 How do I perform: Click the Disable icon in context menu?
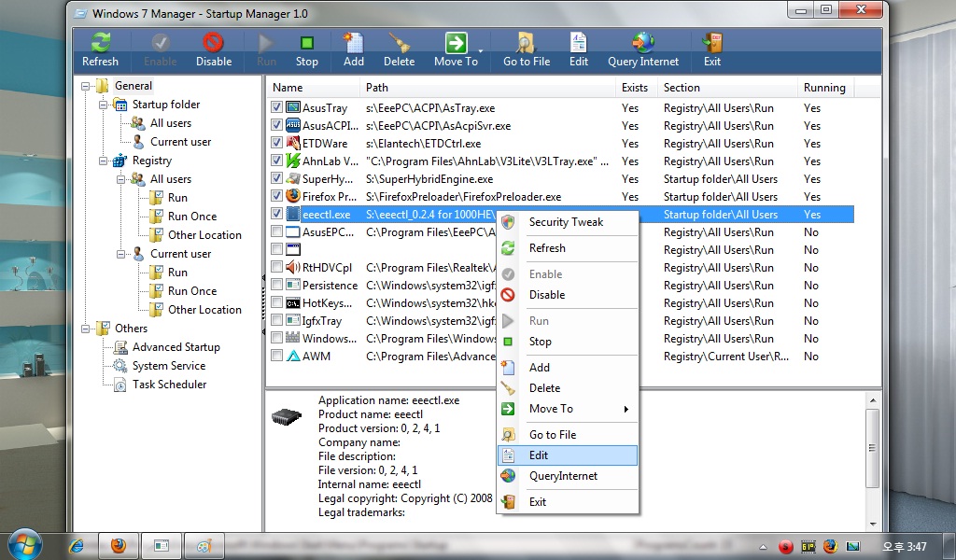click(x=508, y=295)
